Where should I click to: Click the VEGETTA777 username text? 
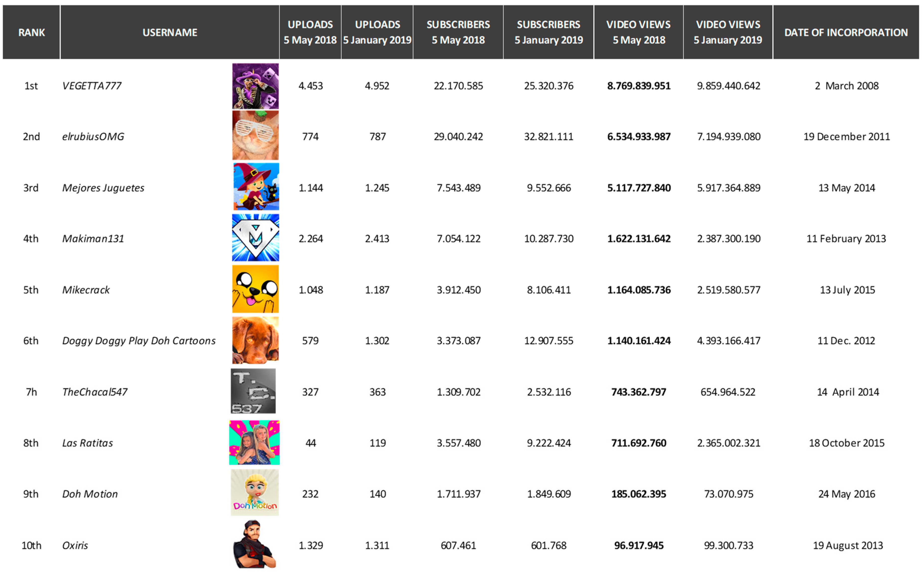pos(92,86)
